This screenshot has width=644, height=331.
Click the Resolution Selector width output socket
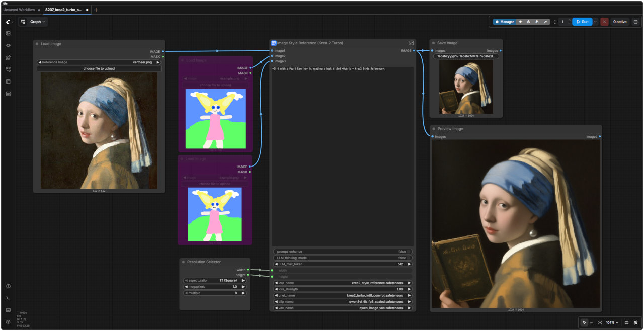(x=248, y=270)
